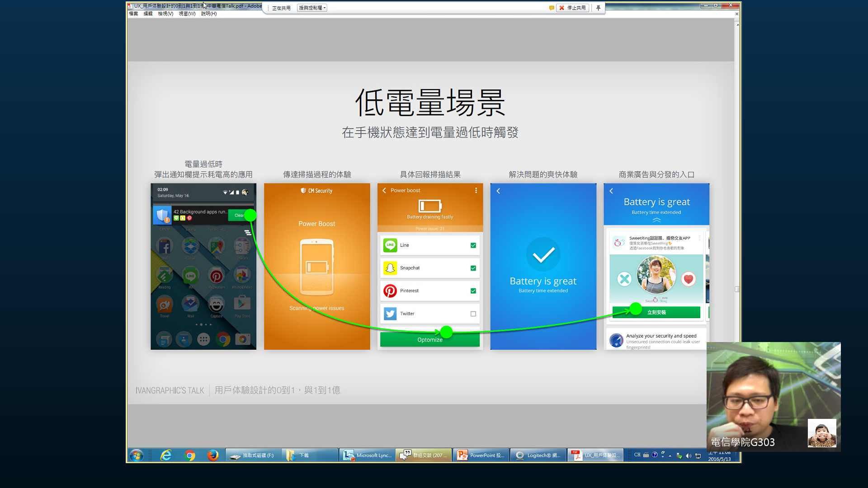Open Internet Explorer from taskbar
Screen dimensions: 868x488
[x=166, y=455]
